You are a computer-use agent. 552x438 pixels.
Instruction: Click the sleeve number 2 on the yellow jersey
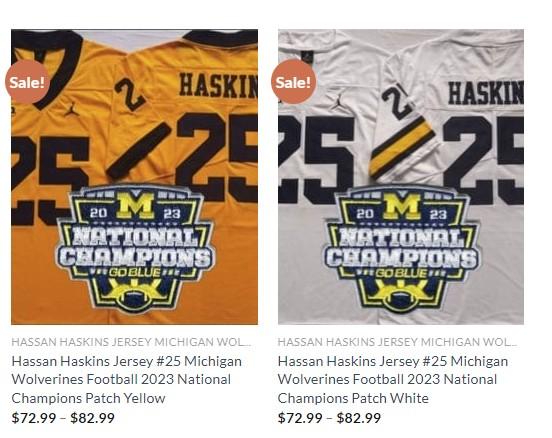click(129, 94)
